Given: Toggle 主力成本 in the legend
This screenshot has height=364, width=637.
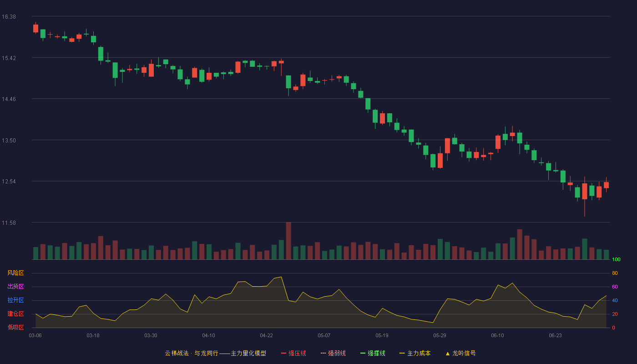Looking at the screenshot, I should click(x=415, y=353).
